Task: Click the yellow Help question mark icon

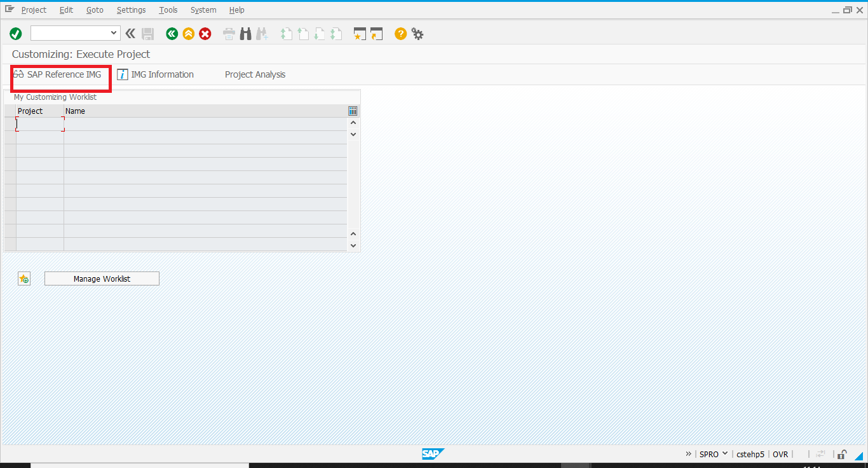Action: [x=400, y=34]
